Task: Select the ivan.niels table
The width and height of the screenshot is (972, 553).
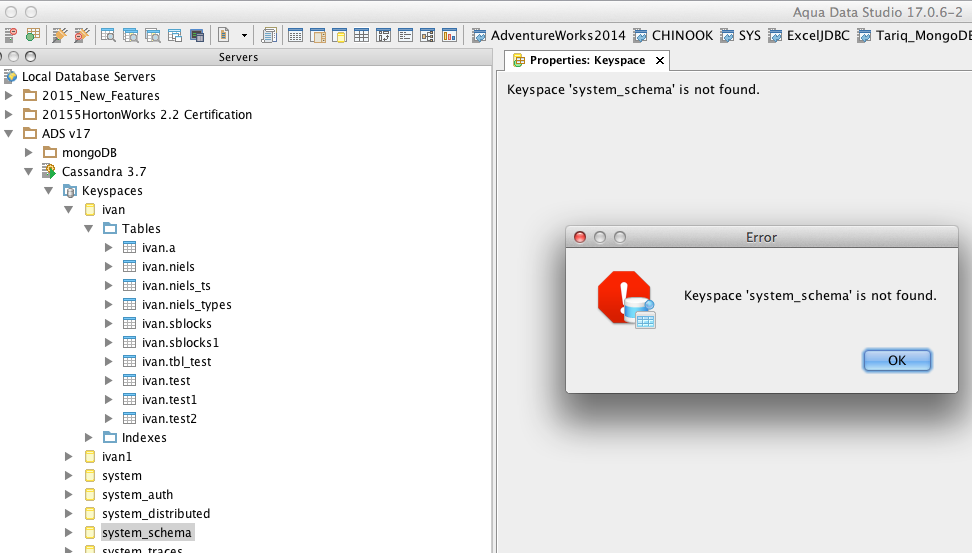Action: [168, 267]
